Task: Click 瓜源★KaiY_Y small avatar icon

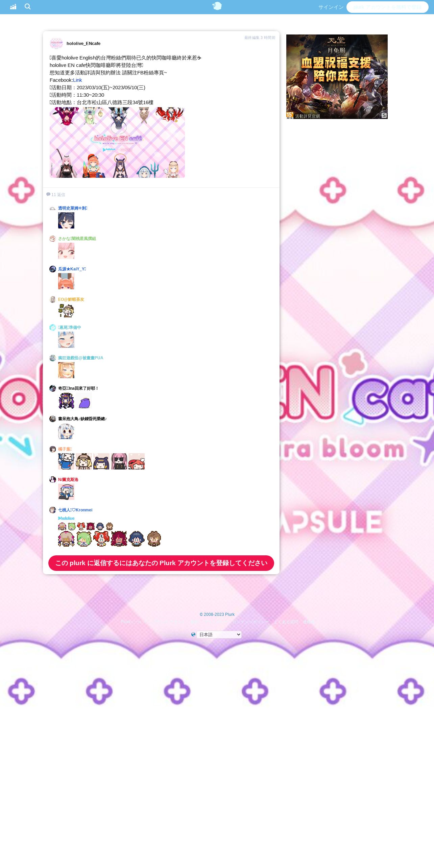Action: [52, 269]
